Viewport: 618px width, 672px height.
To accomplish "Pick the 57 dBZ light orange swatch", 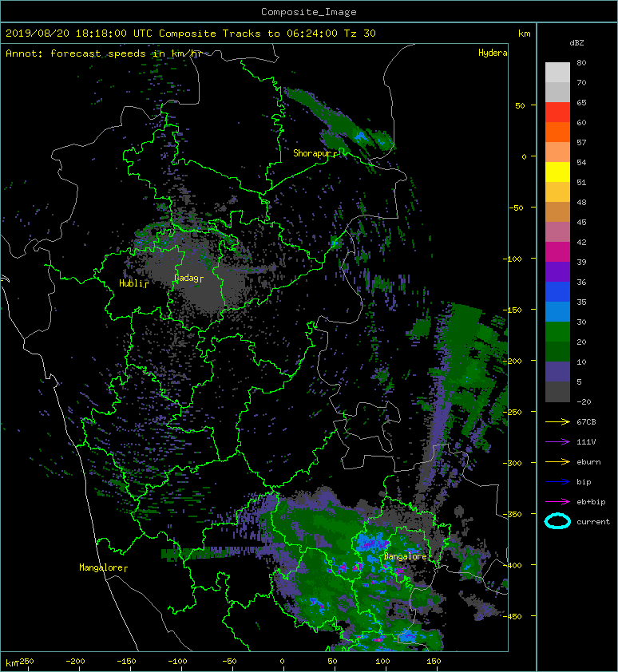I will tap(557, 152).
